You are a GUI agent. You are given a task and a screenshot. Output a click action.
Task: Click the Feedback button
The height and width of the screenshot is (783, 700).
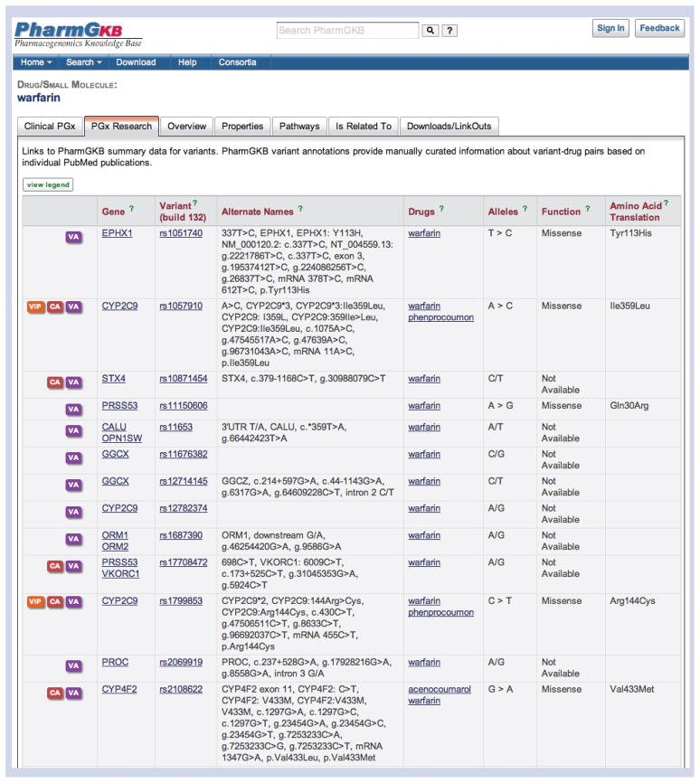[659, 28]
